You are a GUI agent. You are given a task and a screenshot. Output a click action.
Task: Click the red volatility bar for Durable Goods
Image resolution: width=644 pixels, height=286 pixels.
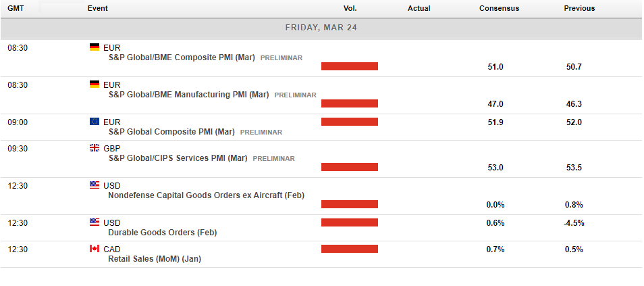tap(350, 222)
